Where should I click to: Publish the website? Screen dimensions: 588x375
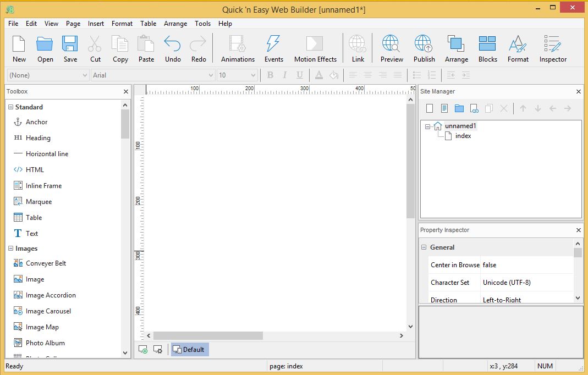coord(424,49)
